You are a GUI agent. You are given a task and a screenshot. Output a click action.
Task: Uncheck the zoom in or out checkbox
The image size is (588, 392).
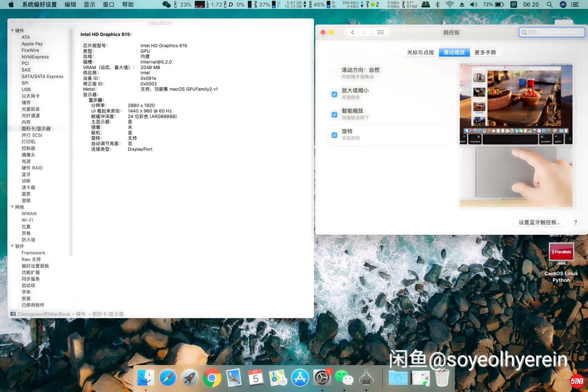pos(334,94)
